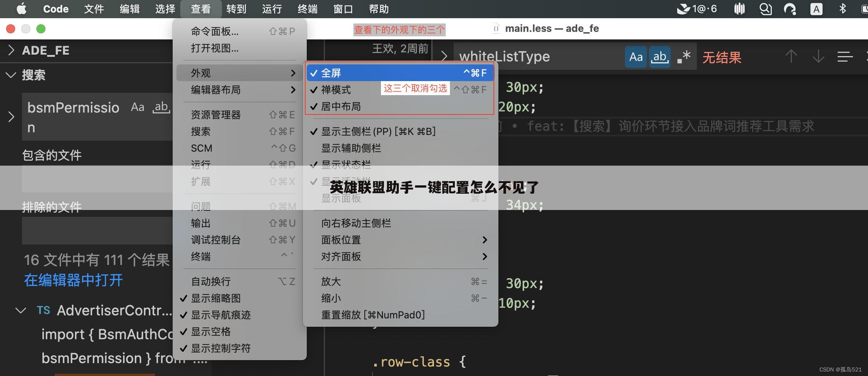This screenshot has width=868, height=376.
Task: Toggle 显示主侧栏 primary sidebar
Action: (400, 131)
